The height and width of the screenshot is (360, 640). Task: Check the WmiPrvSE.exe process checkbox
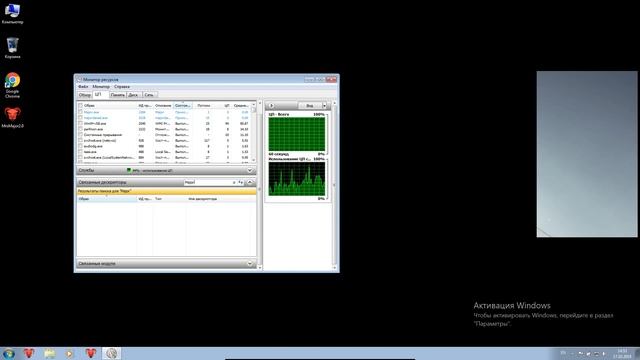80,123
